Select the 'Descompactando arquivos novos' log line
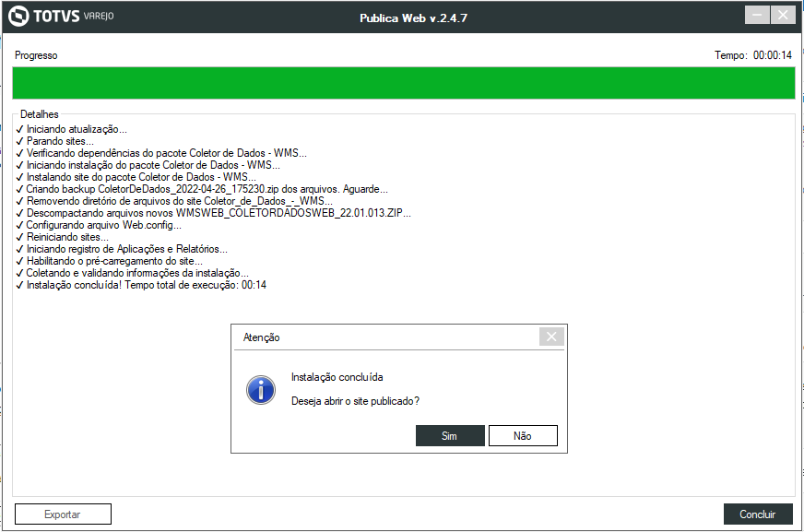The image size is (804, 532). pyautogui.click(x=213, y=213)
